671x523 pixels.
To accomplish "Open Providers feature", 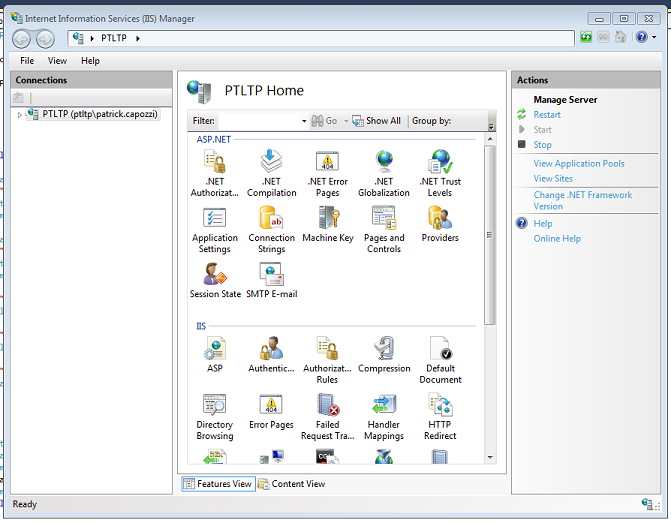I will (x=440, y=225).
